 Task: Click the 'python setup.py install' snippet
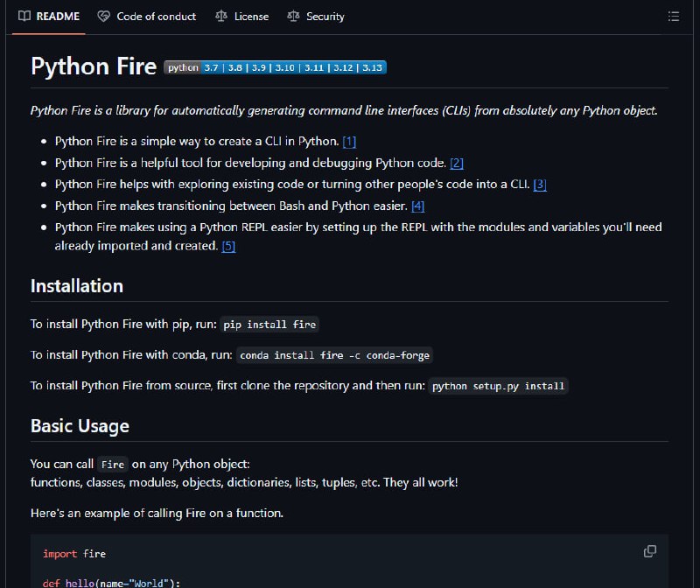pyautogui.click(x=498, y=386)
